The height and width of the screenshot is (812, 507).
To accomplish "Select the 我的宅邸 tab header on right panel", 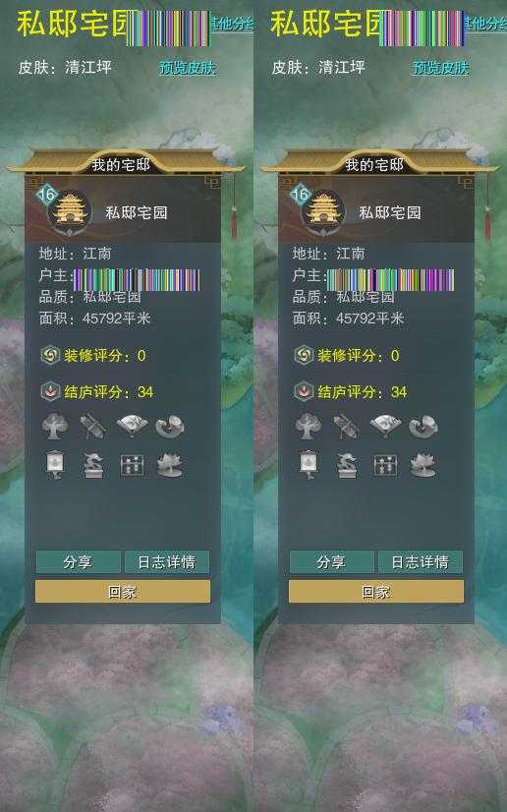I will [374, 165].
